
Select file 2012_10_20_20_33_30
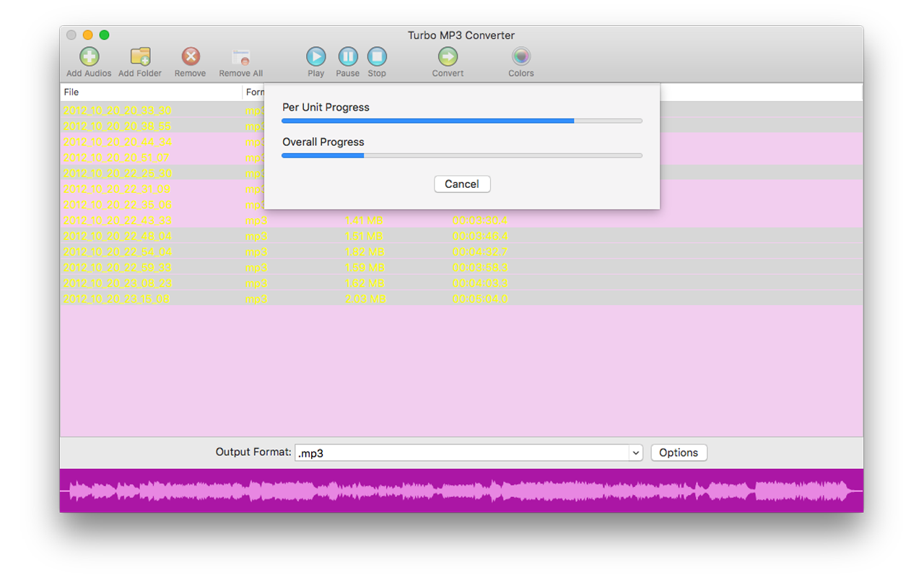pos(118,111)
